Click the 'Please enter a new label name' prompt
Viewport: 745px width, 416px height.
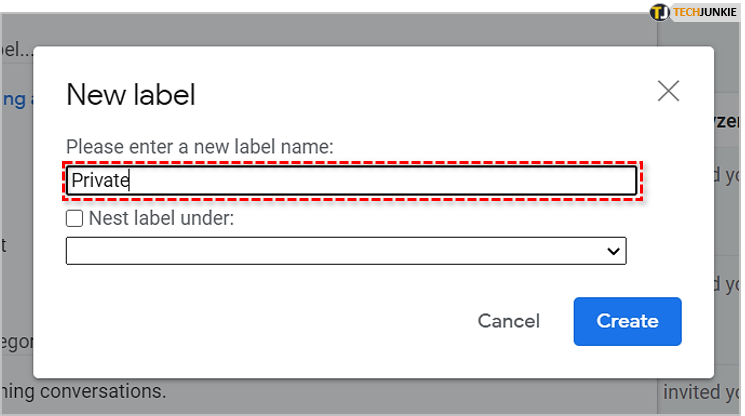tap(199, 147)
